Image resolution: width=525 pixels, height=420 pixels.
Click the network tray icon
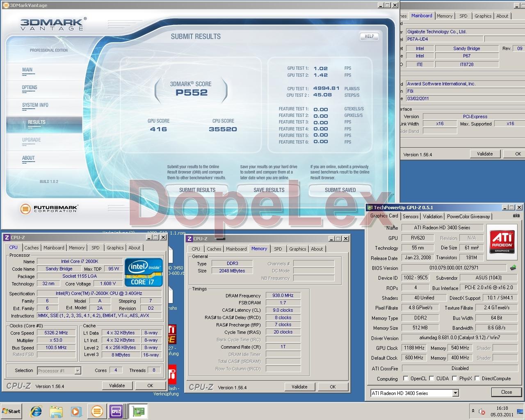tap(520, 411)
